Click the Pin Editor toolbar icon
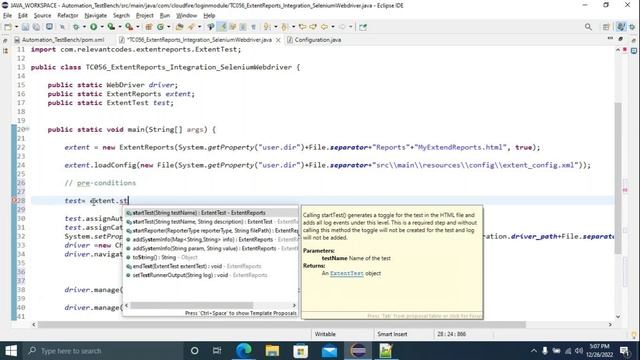 tap(362, 27)
